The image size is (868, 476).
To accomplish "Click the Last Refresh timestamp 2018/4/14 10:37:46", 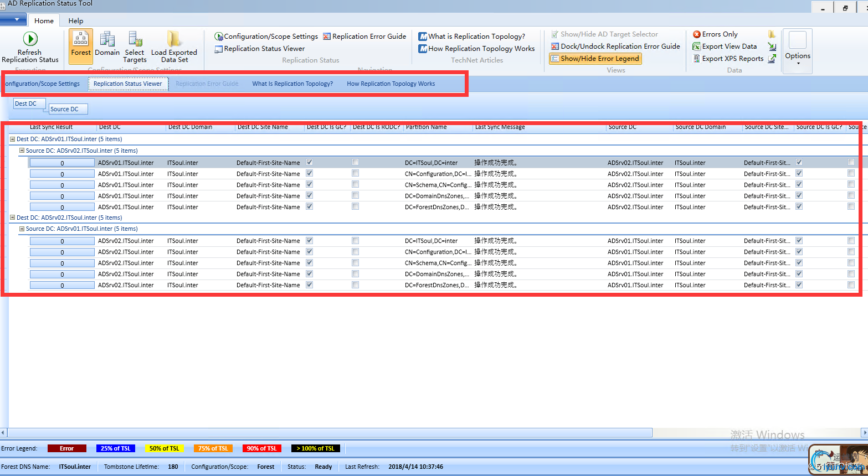I will (415, 467).
